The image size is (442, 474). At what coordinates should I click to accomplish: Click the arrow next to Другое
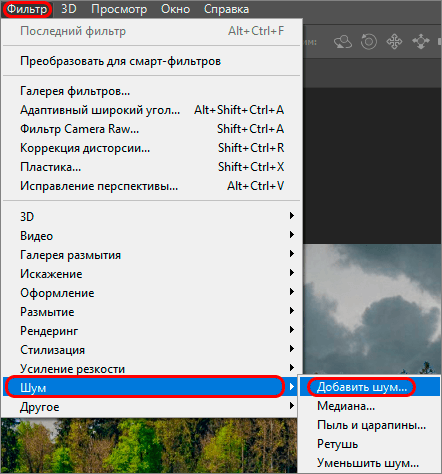[292, 406]
